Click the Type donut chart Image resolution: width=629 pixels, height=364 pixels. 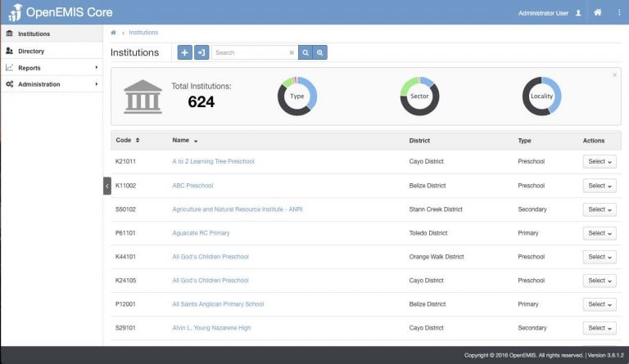[297, 97]
